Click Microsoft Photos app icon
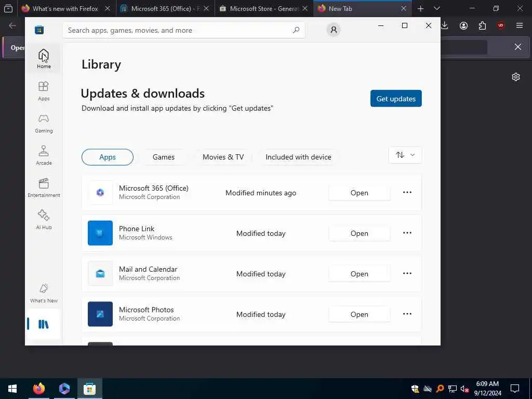532x399 pixels. [100, 314]
